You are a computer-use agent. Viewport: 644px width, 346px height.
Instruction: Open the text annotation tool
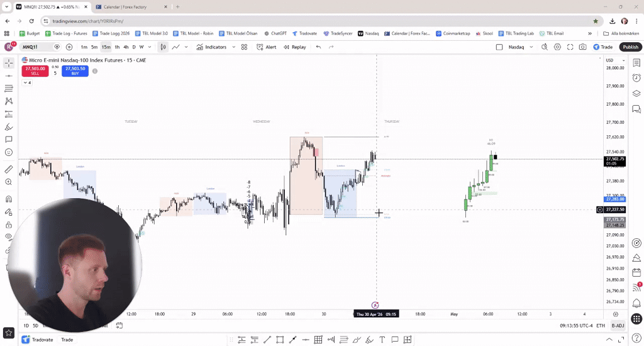pyautogui.click(x=9, y=139)
